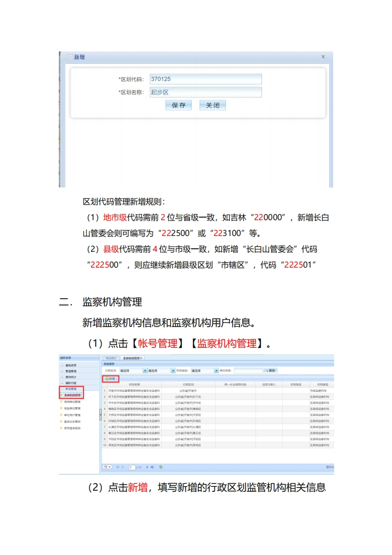This screenshot has width=392, height=555.
Task: Select 监察机构管理 in the sidebar
Action: pyautogui.click(x=72, y=395)
